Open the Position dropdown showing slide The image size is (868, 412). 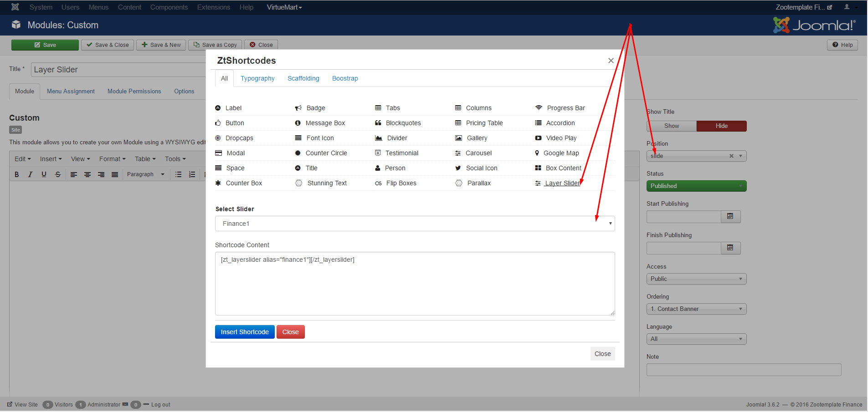point(697,156)
